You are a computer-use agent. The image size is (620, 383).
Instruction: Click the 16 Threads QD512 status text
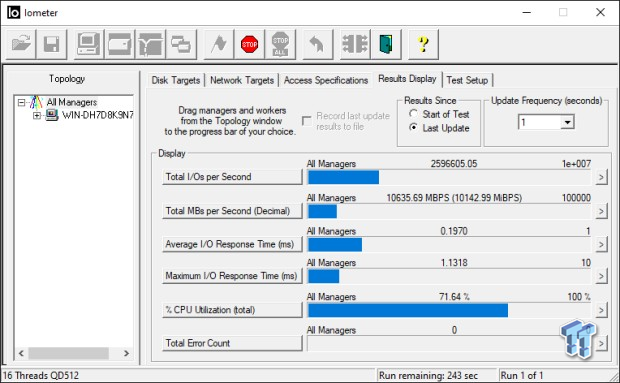click(x=41, y=375)
